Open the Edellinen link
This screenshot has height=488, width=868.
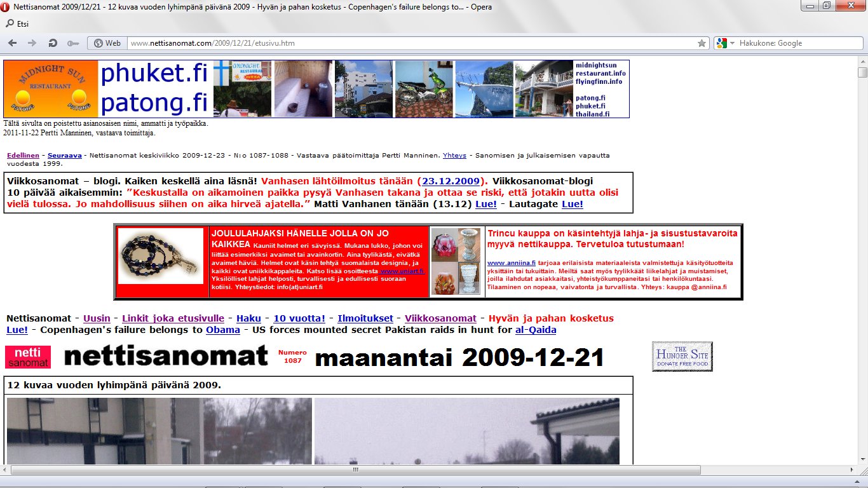tap(23, 155)
